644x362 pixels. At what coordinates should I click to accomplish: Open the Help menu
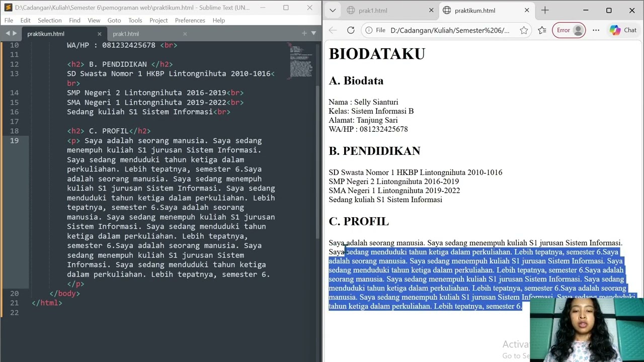218,20
